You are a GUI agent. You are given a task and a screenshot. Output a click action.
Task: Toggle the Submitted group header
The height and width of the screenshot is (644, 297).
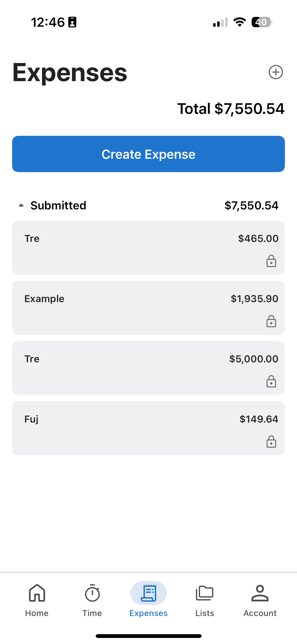tap(148, 205)
